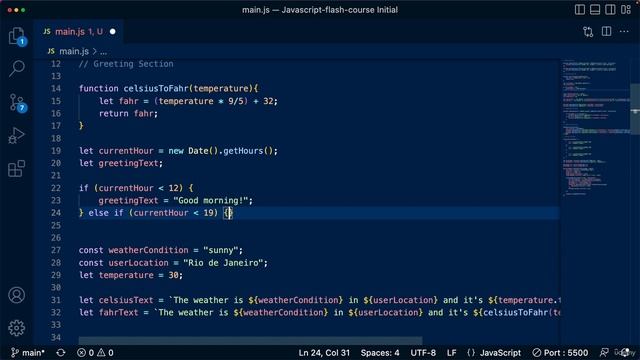Screen dimensions: 640x360
Task: Click currentHour variable on line 19
Action: [x=126, y=151]
